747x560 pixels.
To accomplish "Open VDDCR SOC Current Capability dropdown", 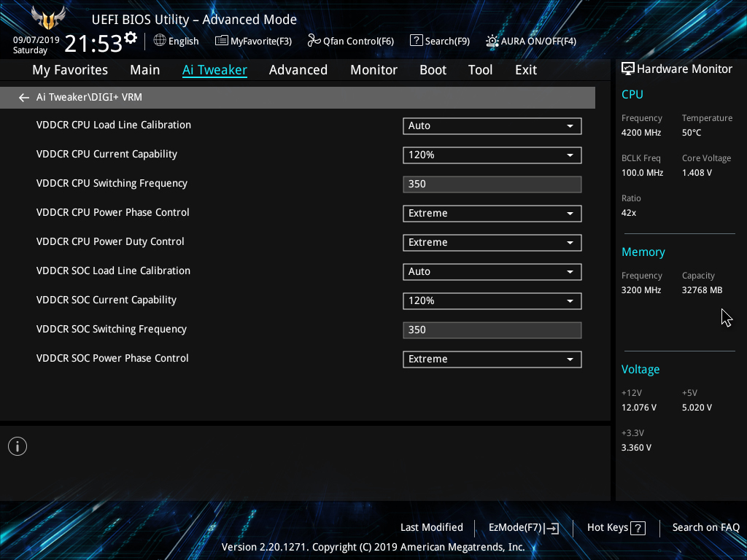I will 492,301.
